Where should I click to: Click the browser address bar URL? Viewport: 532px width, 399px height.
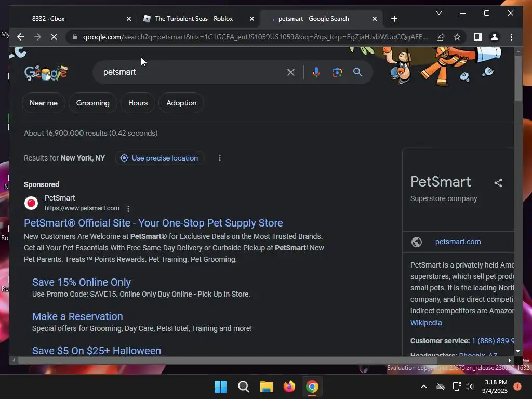pyautogui.click(x=255, y=37)
